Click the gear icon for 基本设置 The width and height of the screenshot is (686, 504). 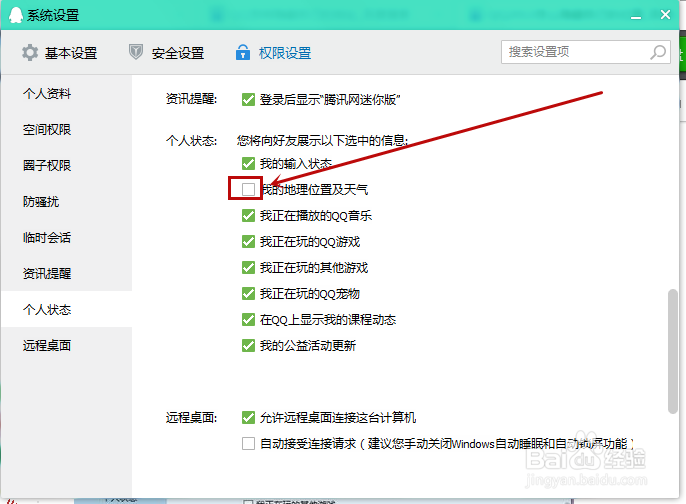pos(30,52)
